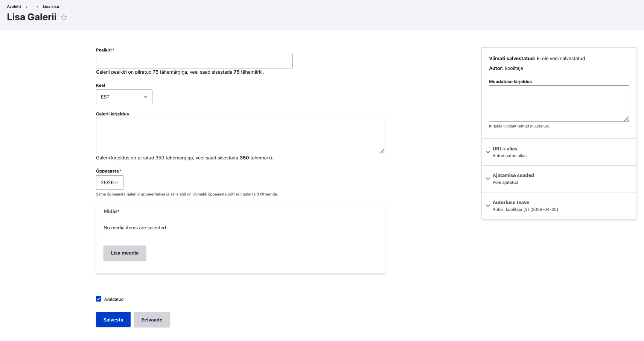
Task: Uncheck the Avaldatud checkbox
Action: coord(99,299)
